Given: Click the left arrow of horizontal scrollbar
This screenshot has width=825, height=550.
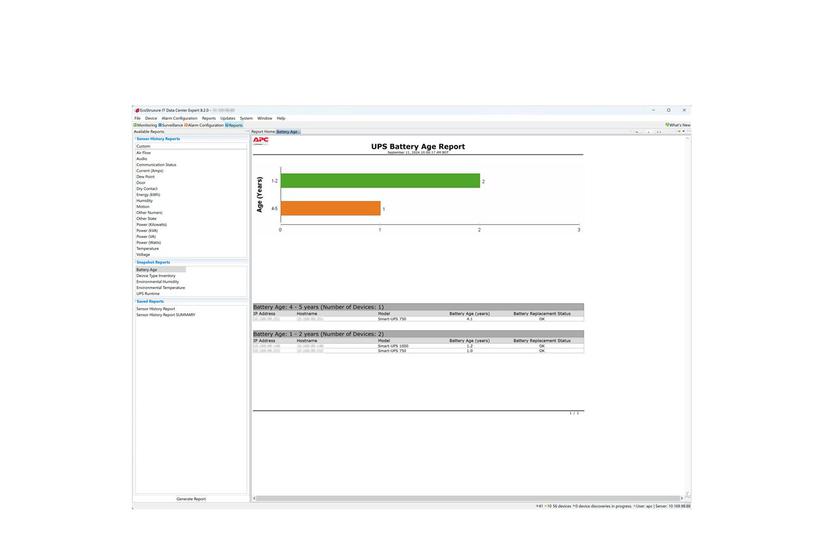Looking at the screenshot, I should [x=254, y=498].
